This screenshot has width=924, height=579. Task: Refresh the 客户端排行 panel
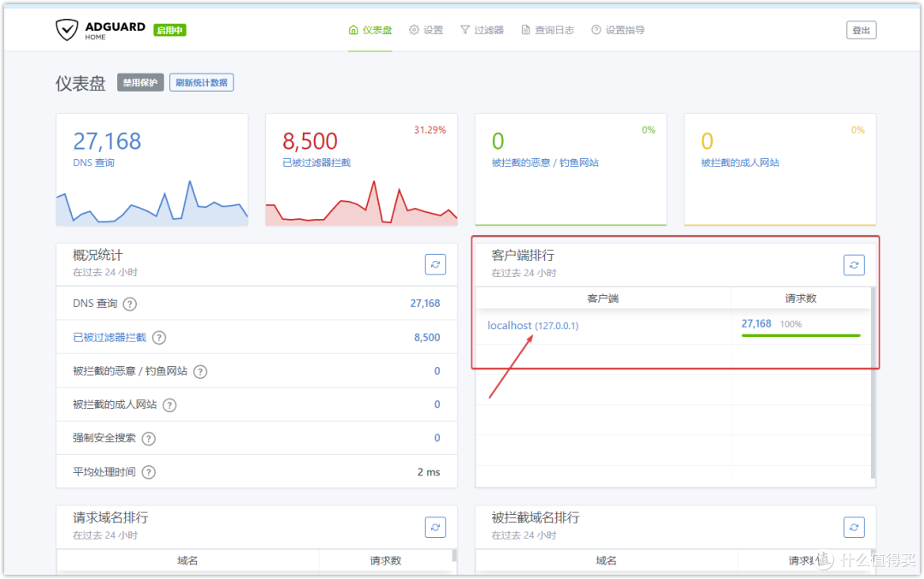click(854, 264)
